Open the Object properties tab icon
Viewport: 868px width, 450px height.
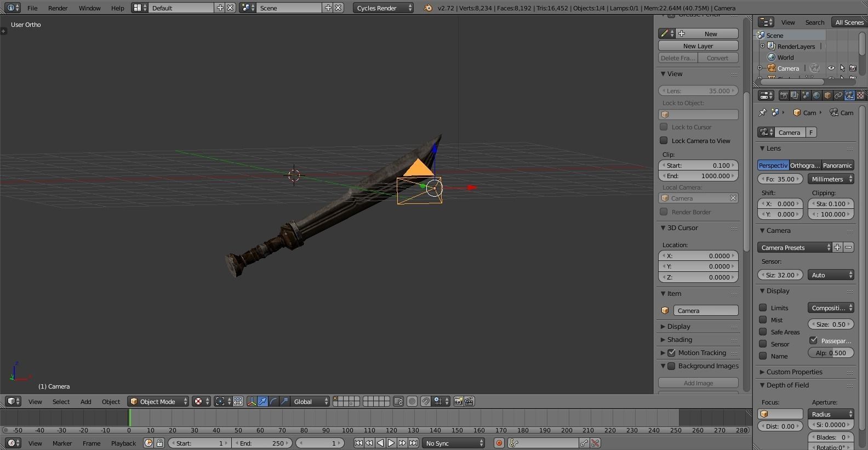point(827,95)
